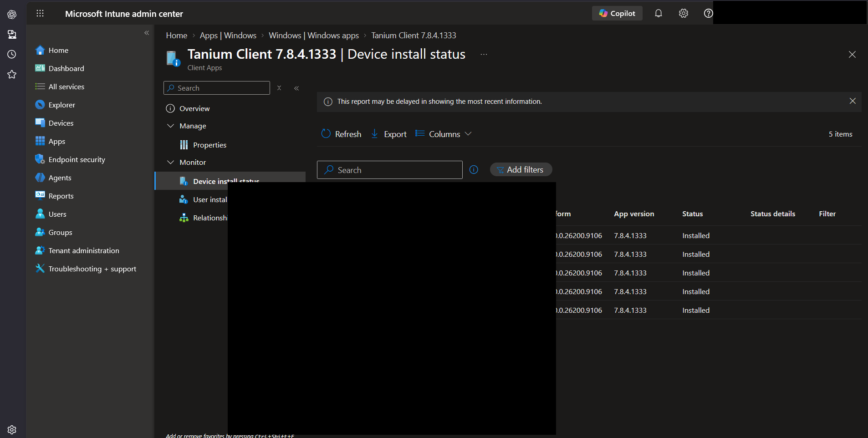Collapse the Monitor section
The height and width of the screenshot is (438, 868).
pos(170,162)
